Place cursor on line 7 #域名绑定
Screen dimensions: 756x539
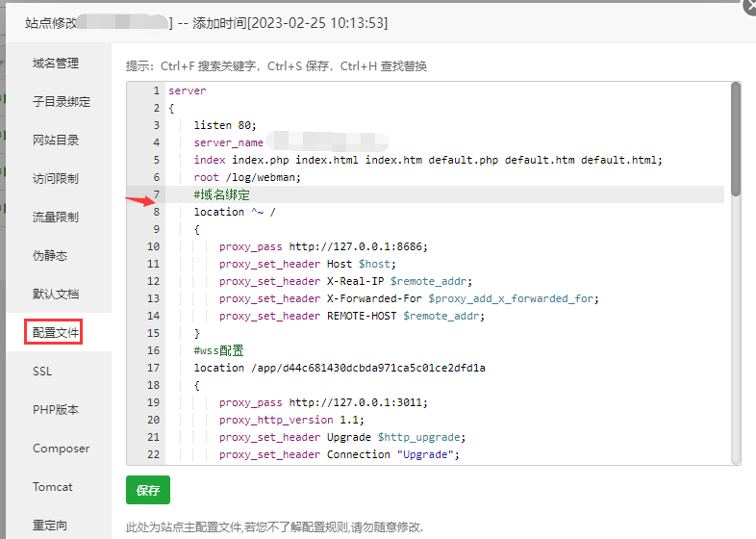click(x=222, y=195)
